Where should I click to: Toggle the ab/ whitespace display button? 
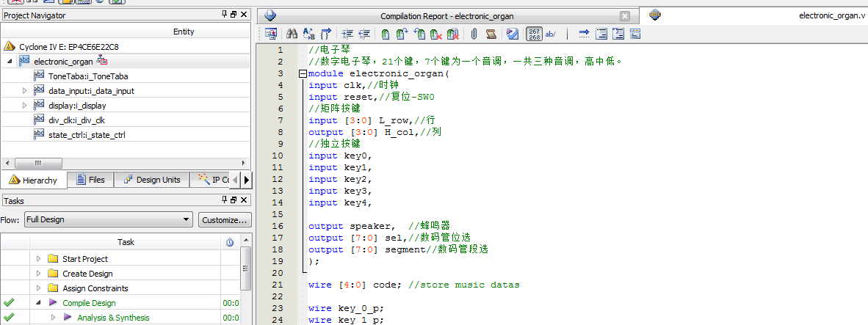[551, 34]
